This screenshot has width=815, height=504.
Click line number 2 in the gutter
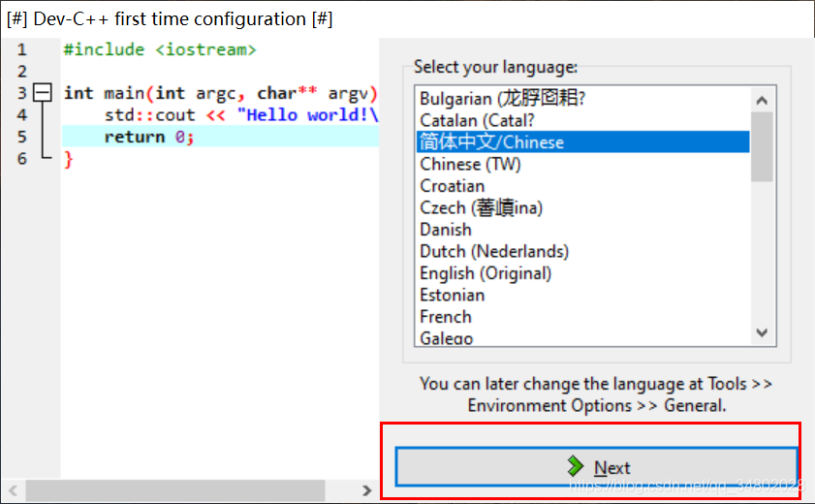22,71
